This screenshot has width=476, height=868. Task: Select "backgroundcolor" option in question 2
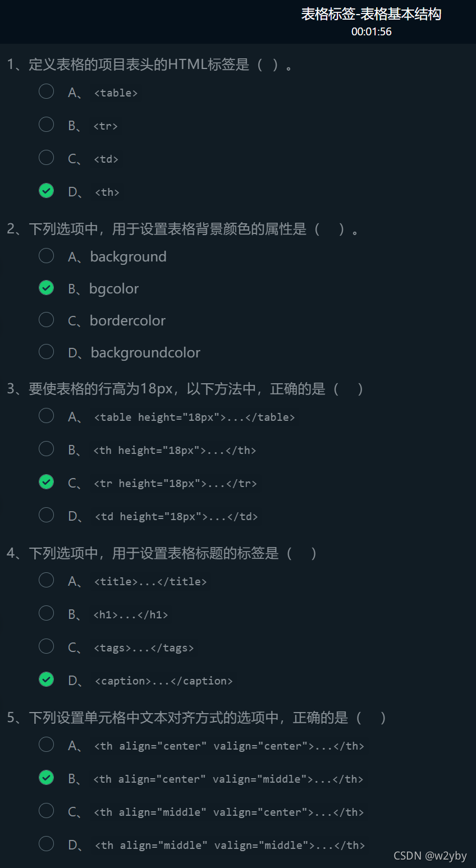click(x=46, y=351)
